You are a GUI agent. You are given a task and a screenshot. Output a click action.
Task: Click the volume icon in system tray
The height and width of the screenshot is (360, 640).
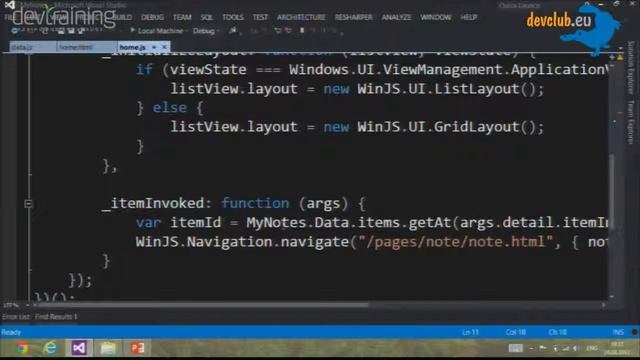[576, 348]
